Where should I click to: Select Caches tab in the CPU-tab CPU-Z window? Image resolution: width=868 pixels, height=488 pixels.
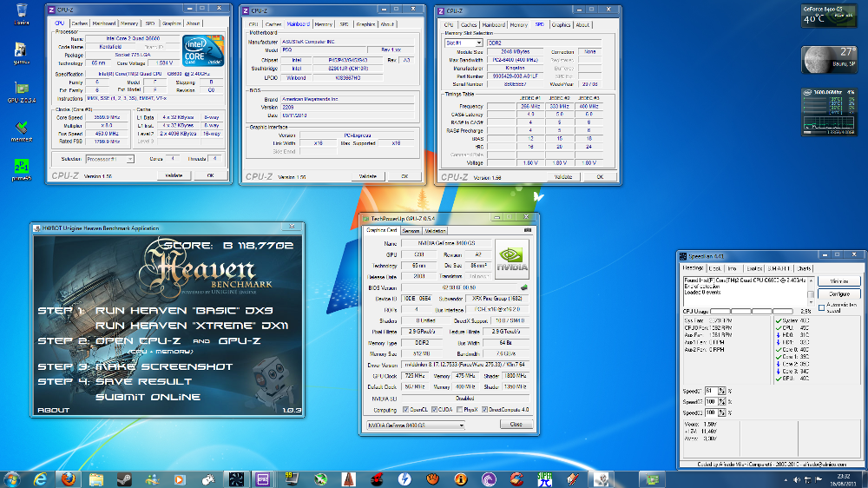80,23
